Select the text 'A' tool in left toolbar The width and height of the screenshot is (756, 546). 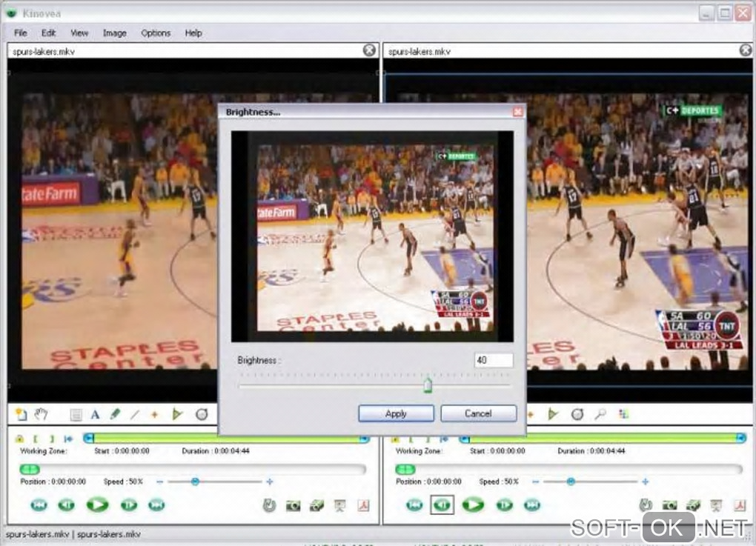point(96,414)
